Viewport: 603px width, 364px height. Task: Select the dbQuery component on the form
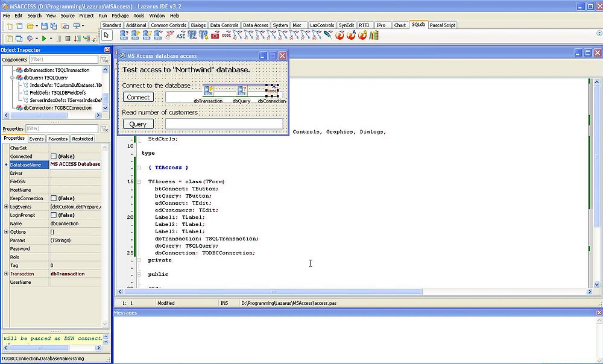pyautogui.click(x=242, y=91)
